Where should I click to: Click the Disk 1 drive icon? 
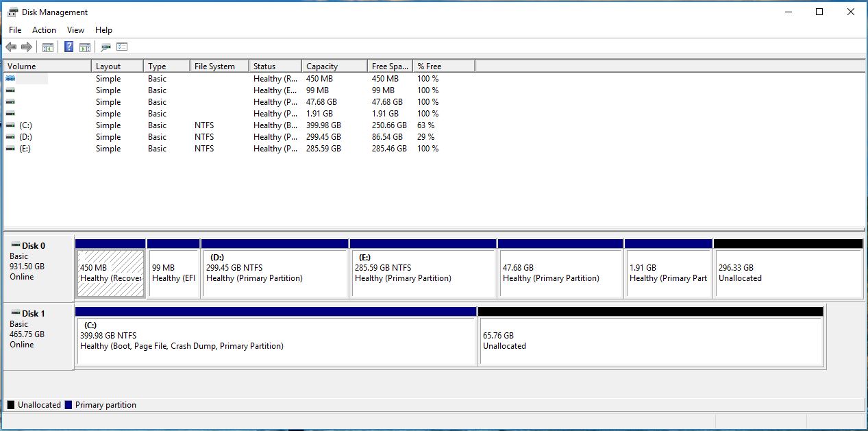click(15, 312)
